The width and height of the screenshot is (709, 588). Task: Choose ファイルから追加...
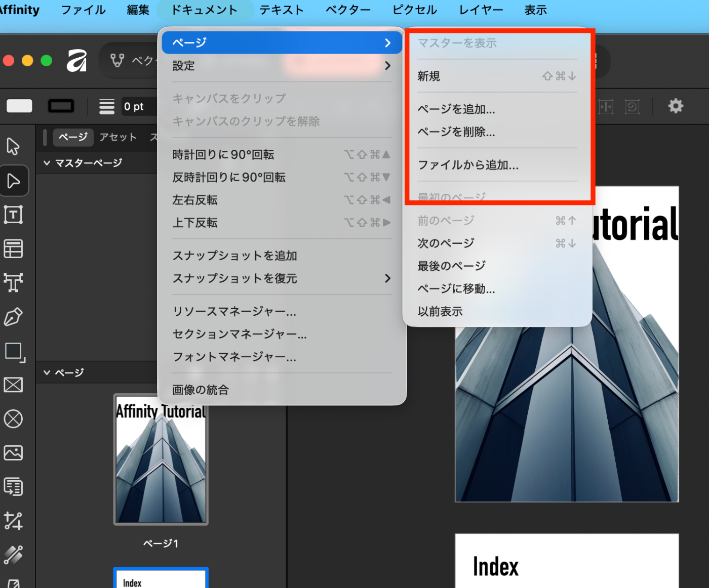(497, 165)
